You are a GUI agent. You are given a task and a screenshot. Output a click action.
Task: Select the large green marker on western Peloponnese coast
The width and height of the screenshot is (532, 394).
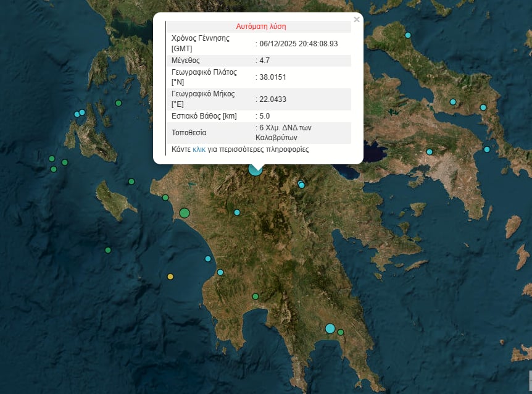[184, 213]
